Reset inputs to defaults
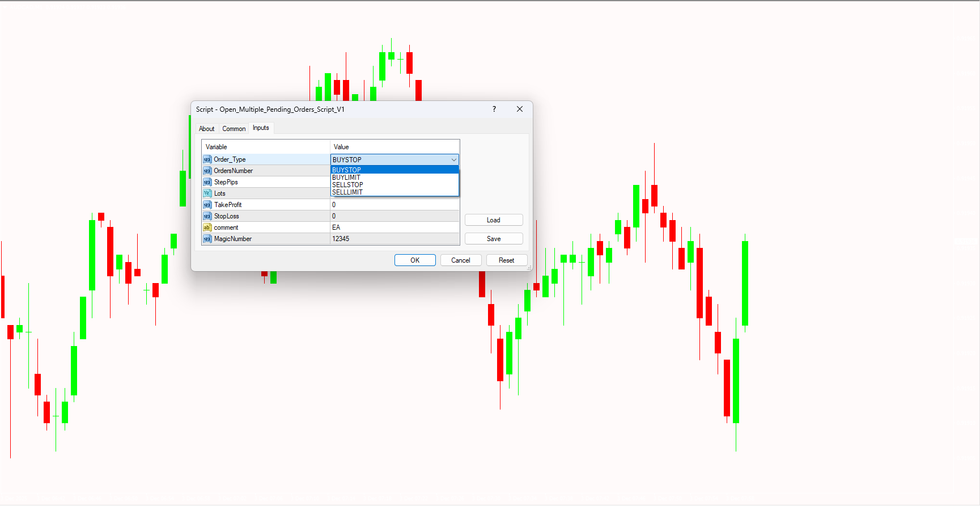The height and width of the screenshot is (506, 980). [x=506, y=260]
